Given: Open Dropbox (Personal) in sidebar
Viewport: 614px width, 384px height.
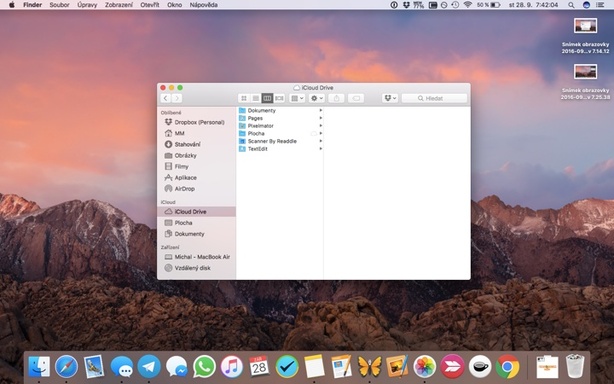Looking at the screenshot, I should point(196,122).
